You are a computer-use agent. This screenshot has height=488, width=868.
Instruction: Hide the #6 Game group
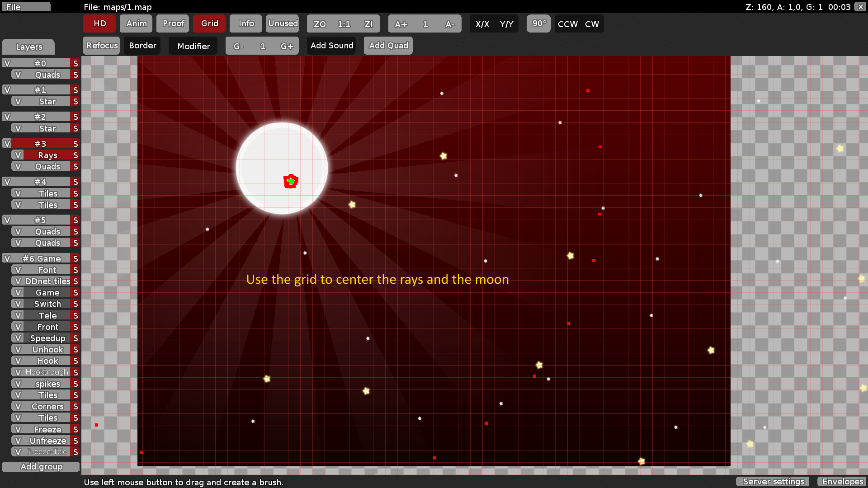point(6,258)
